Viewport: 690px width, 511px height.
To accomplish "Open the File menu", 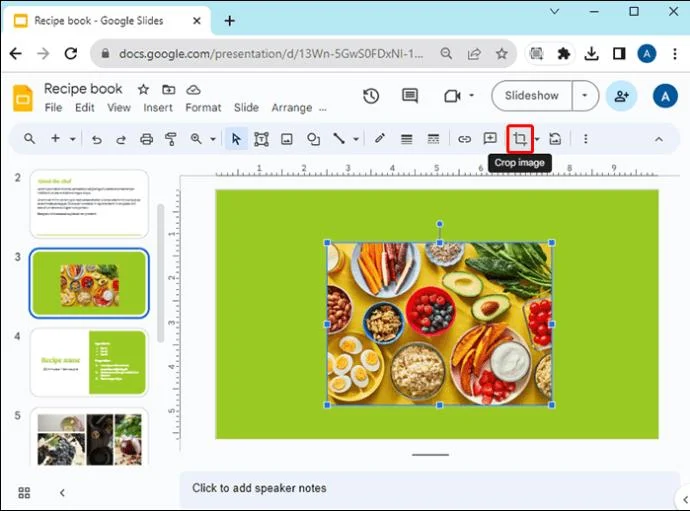I will pyautogui.click(x=53, y=108).
